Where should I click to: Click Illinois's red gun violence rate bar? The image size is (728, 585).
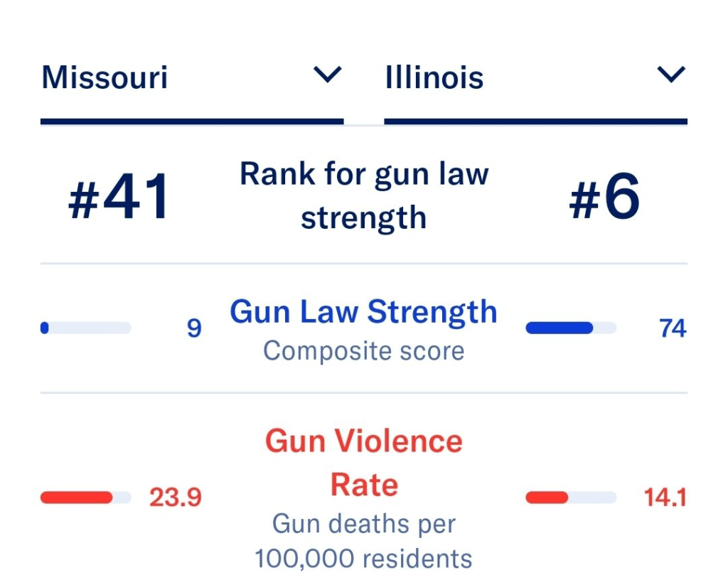click(x=570, y=498)
